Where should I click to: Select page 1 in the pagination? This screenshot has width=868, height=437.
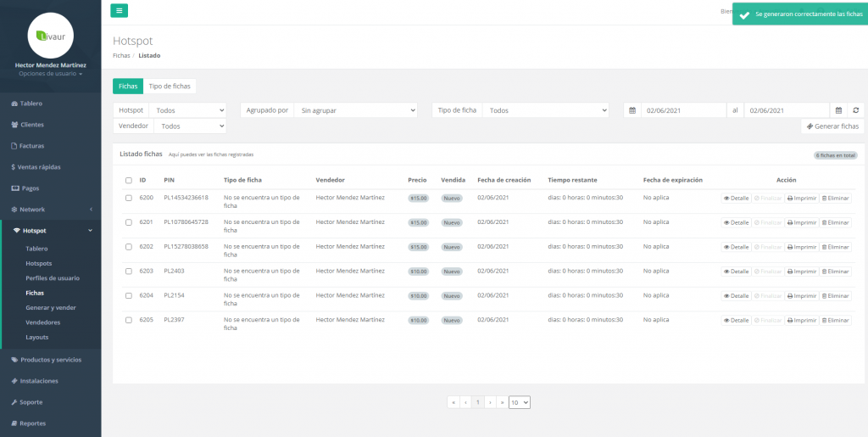click(478, 403)
